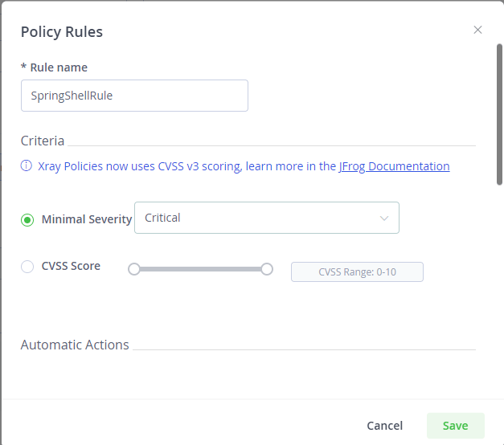Save the policy rule

coord(455,426)
